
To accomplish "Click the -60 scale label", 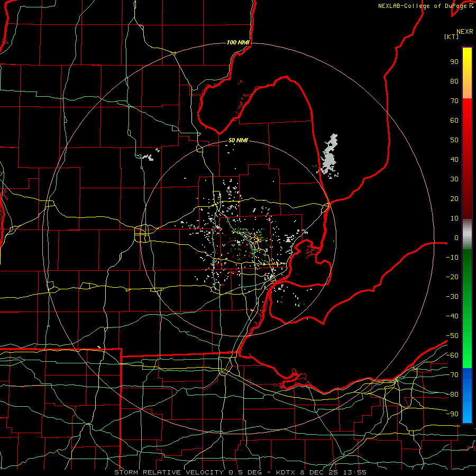I will (452, 355).
